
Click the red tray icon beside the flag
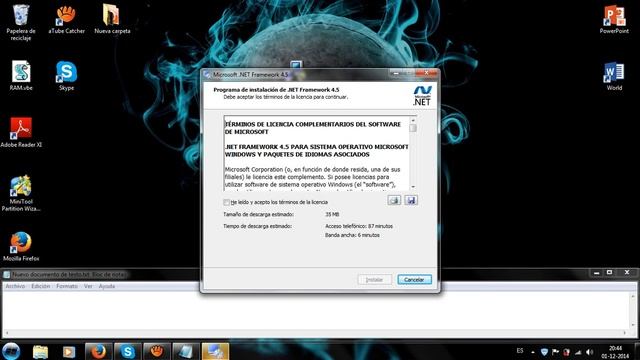pyautogui.click(x=567, y=352)
